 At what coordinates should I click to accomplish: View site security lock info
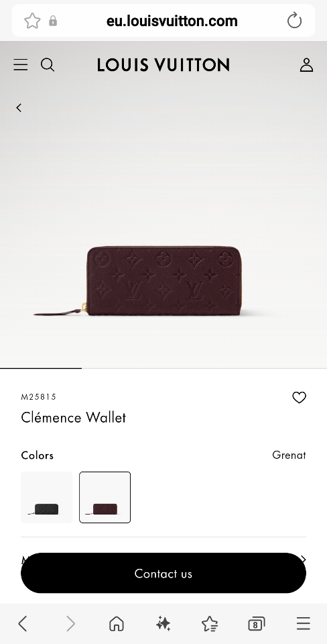[53, 21]
